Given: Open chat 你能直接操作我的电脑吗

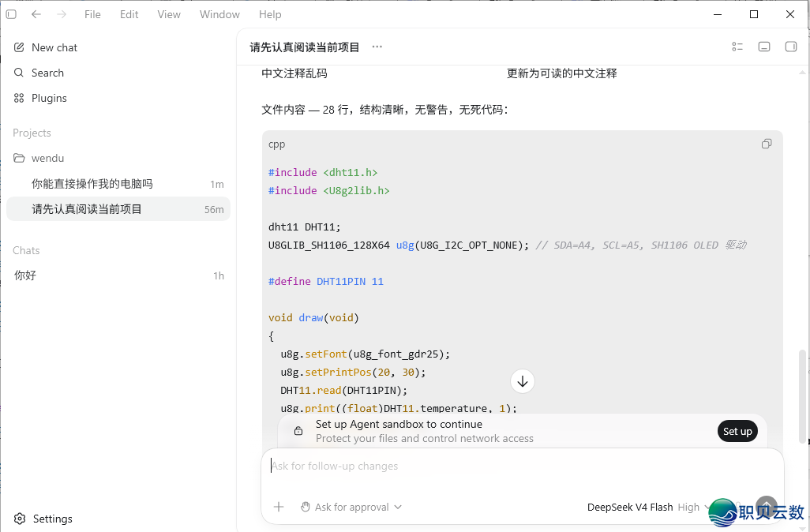Looking at the screenshot, I should click(118, 184).
